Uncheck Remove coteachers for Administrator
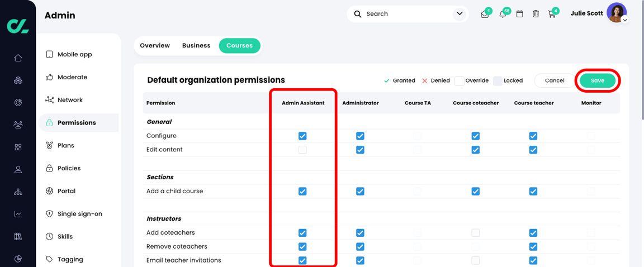644x267 pixels. point(360,246)
